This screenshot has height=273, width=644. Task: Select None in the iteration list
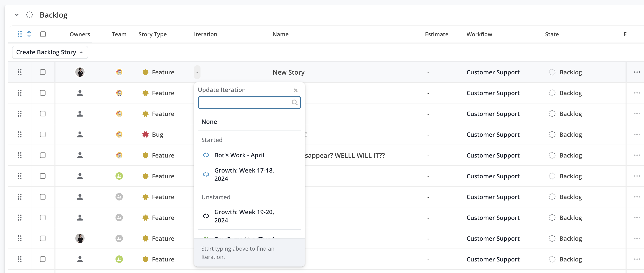[209, 122]
